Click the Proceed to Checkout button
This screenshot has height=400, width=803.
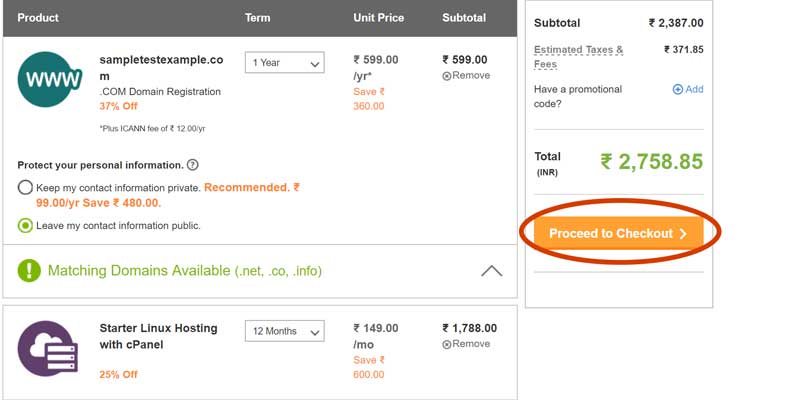coord(619,234)
